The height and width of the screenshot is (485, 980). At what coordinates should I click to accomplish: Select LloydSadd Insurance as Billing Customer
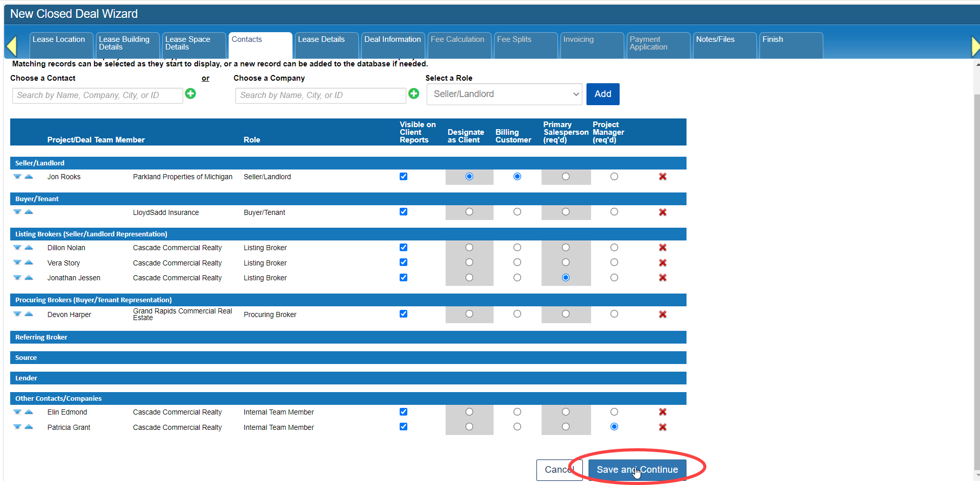[517, 212]
